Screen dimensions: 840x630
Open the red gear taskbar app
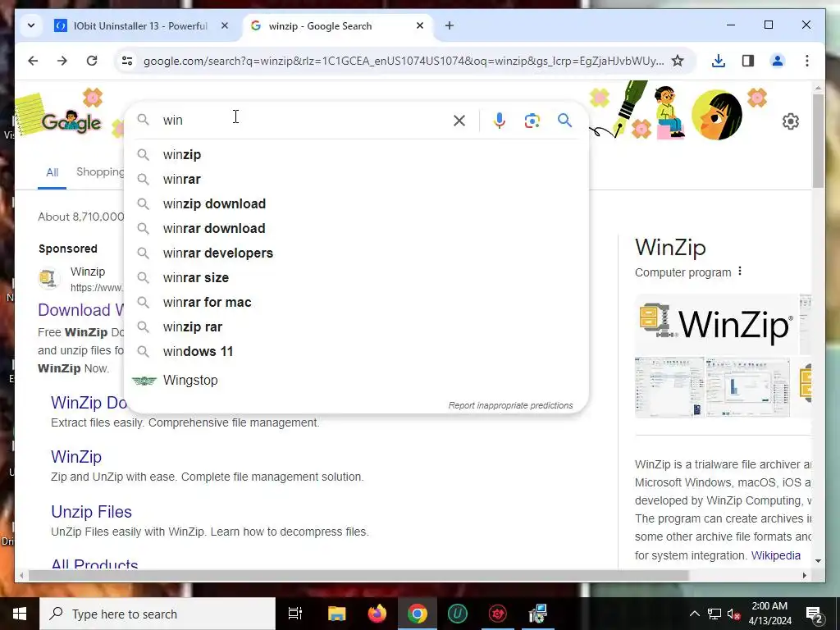[498, 614]
